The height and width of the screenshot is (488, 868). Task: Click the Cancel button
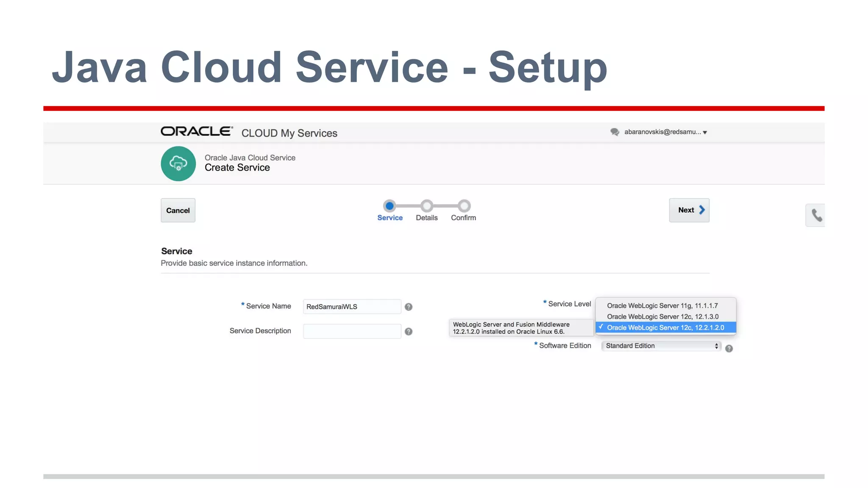click(178, 210)
